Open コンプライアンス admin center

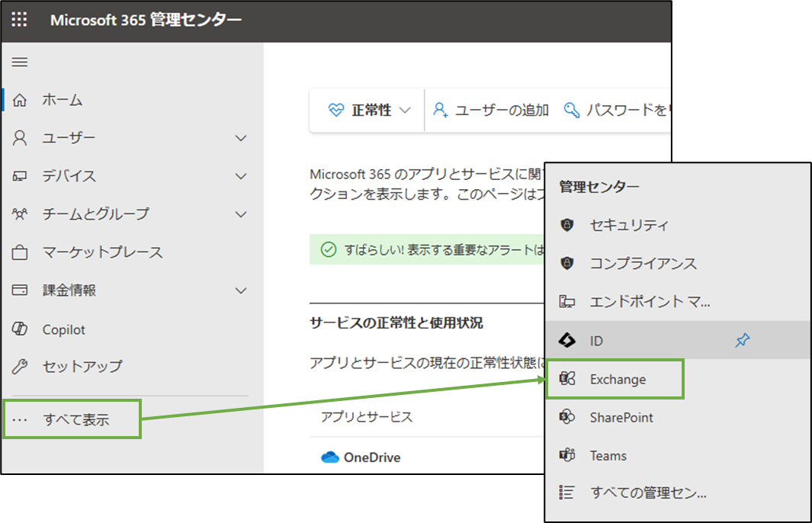(x=644, y=263)
